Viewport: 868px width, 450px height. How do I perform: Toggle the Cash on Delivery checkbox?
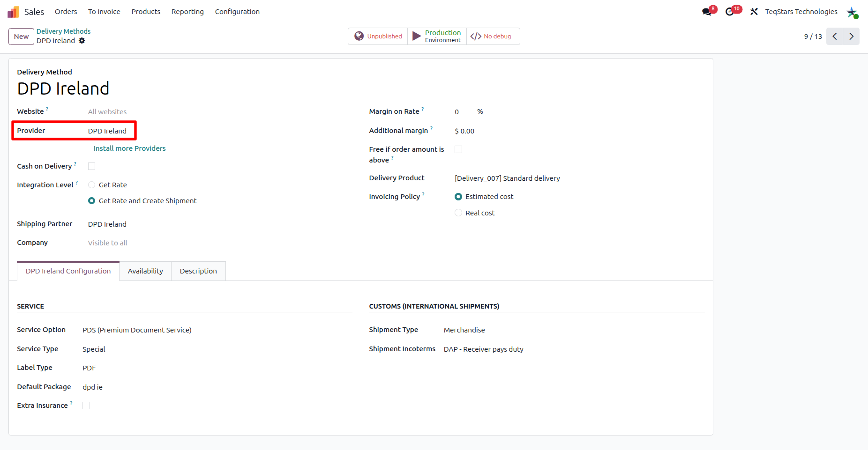tap(92, 166)
